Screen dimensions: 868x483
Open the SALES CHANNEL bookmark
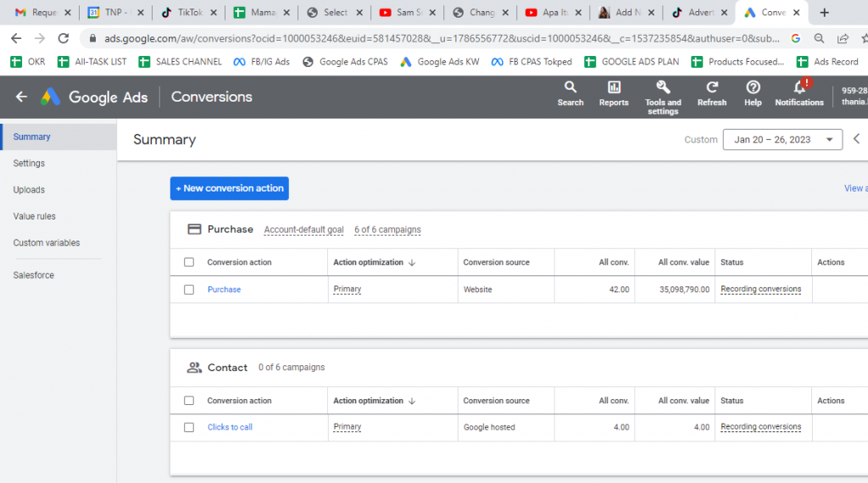[180, 62]
